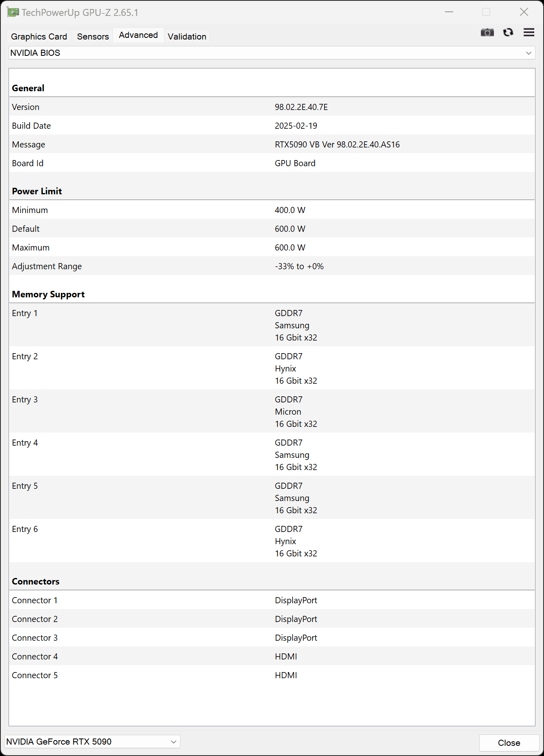Switch to the Graphics Card tab
This screenshot has width=544, height=756.
click(x=39, y=36)
